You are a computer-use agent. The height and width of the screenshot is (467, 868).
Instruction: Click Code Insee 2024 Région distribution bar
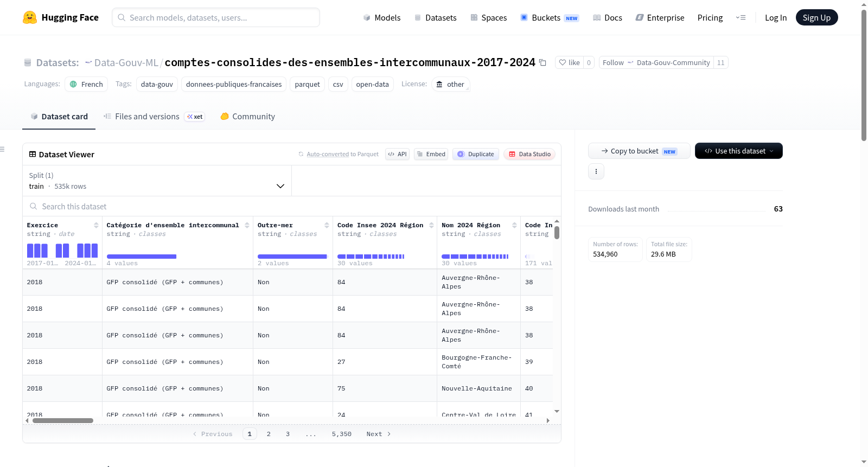371,257
